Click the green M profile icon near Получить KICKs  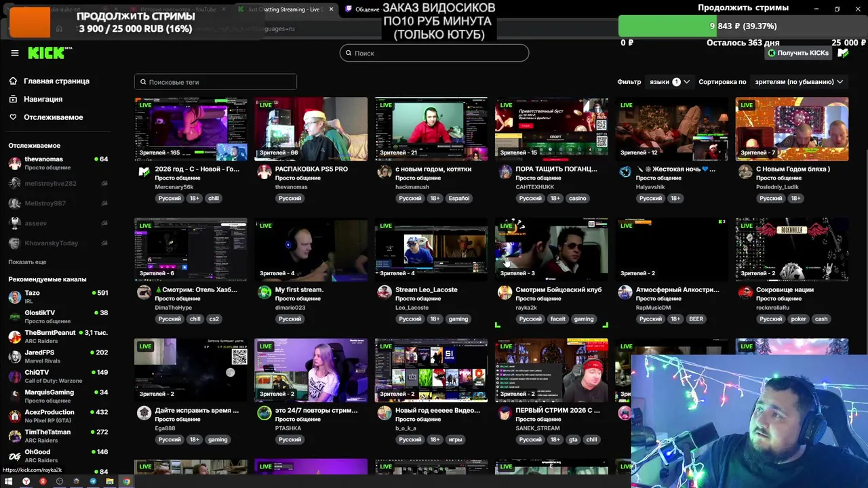tap(843, 53)
